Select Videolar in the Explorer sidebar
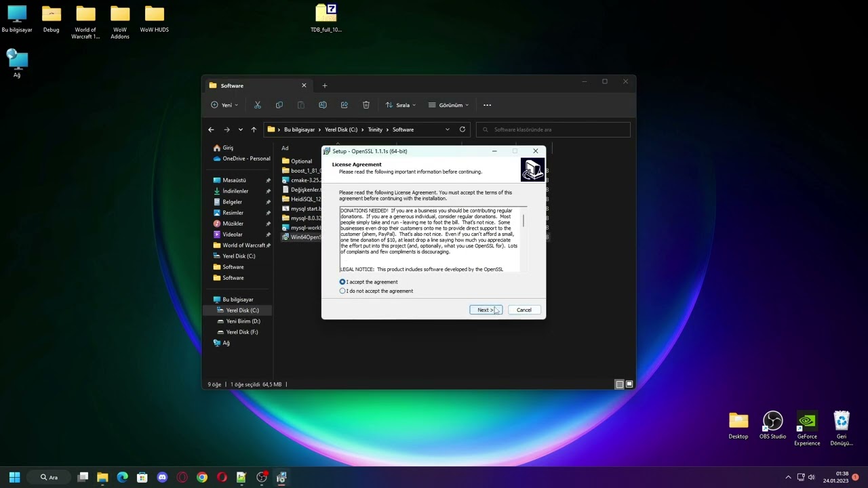 pos(232,235)
